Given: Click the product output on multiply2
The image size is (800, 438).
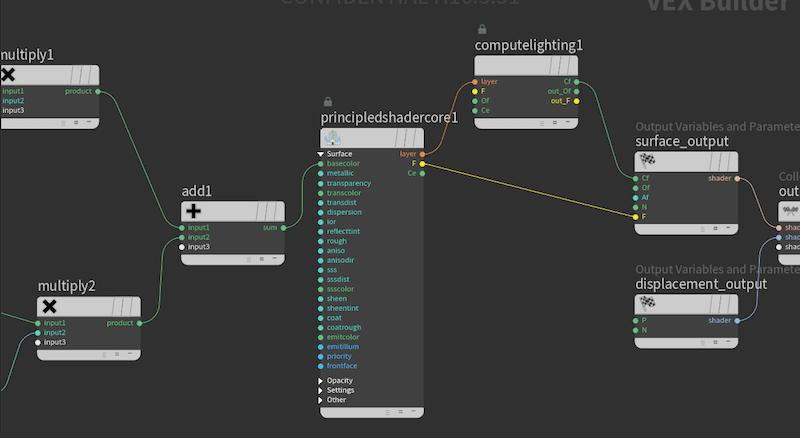Looking at the screenshot, I should (x=140, y=323).
